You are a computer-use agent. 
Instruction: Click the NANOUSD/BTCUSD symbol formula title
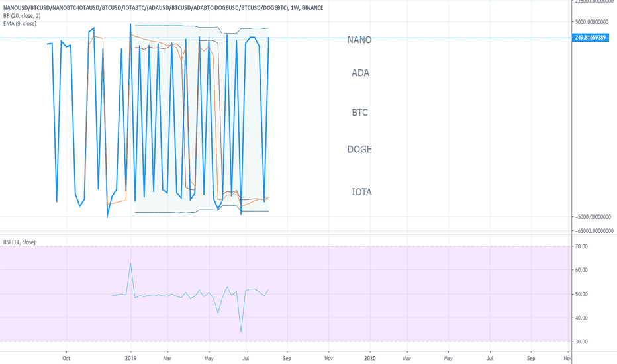(163, 8)
